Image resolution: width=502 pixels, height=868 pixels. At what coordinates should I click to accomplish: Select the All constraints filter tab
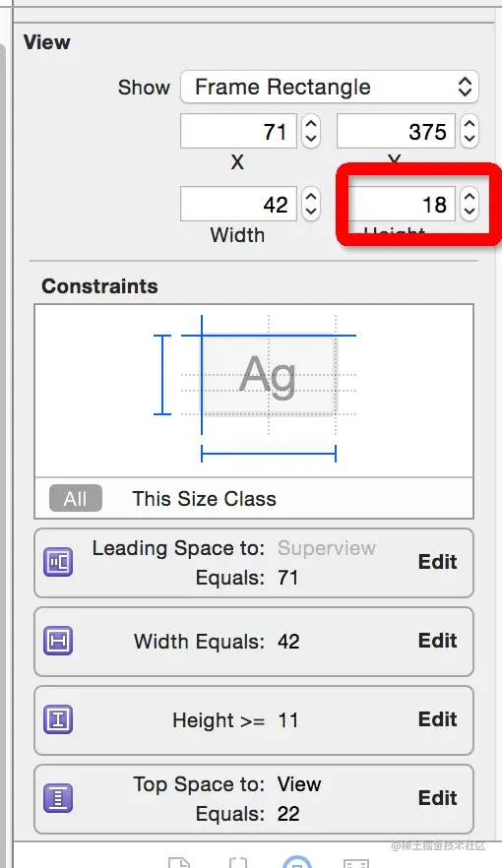coord(75,498)
